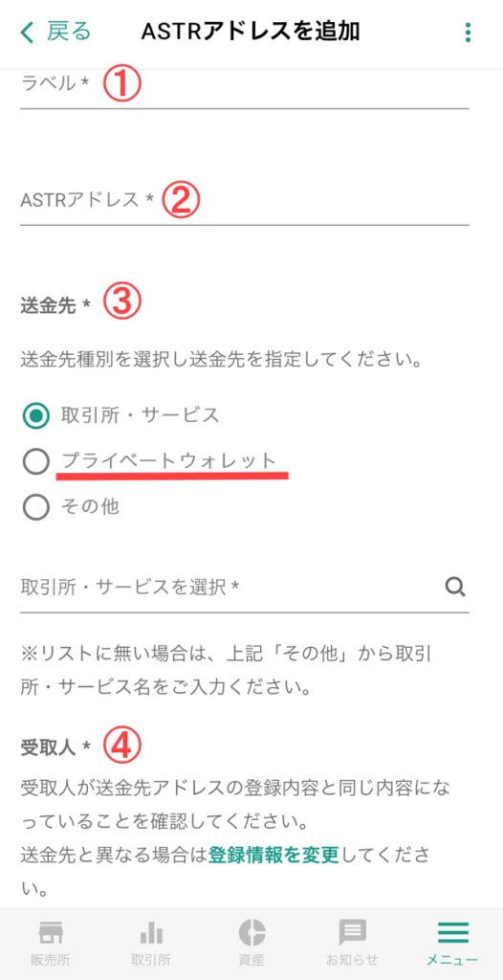Tap the 販売所 store icon
The height and width of the screenshot is (980, 503).
point(50,933)
